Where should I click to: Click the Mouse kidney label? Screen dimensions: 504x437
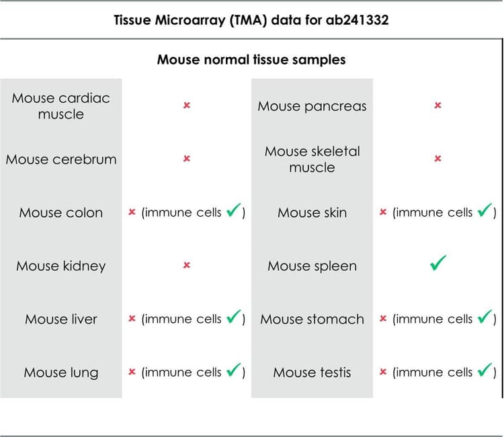click(61, 266)
